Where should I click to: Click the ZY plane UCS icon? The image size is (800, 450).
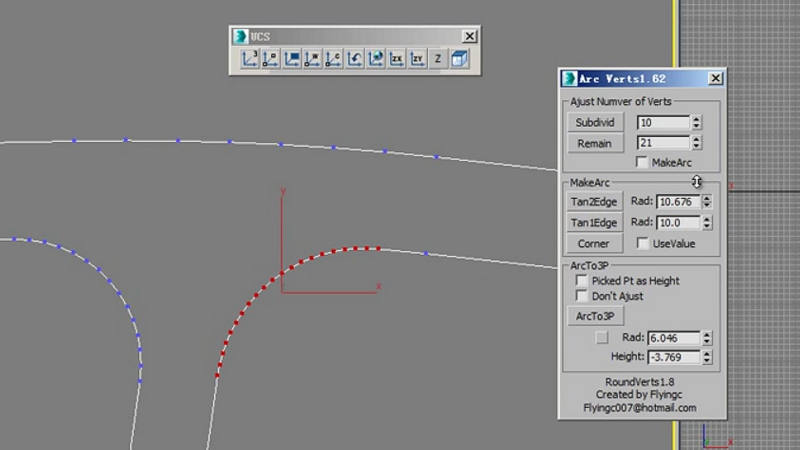pyautogui.click(x=417, y=59)
